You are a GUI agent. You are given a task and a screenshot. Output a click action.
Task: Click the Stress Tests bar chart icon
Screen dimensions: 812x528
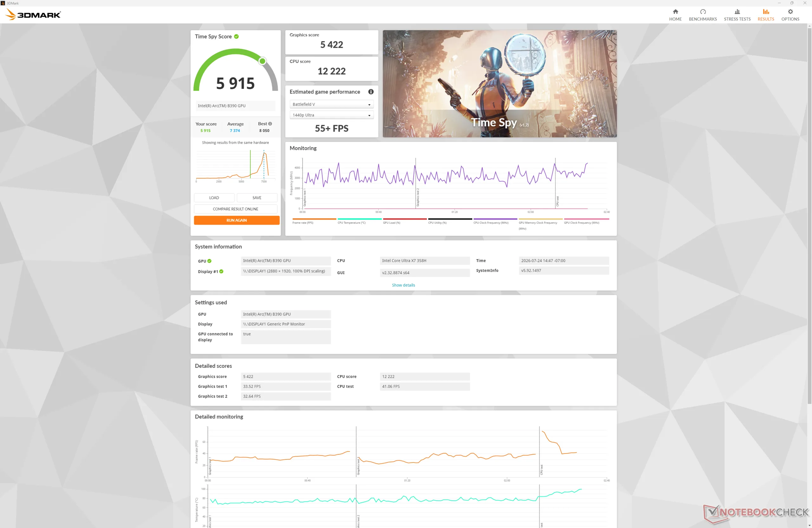[x=737, y=12]
